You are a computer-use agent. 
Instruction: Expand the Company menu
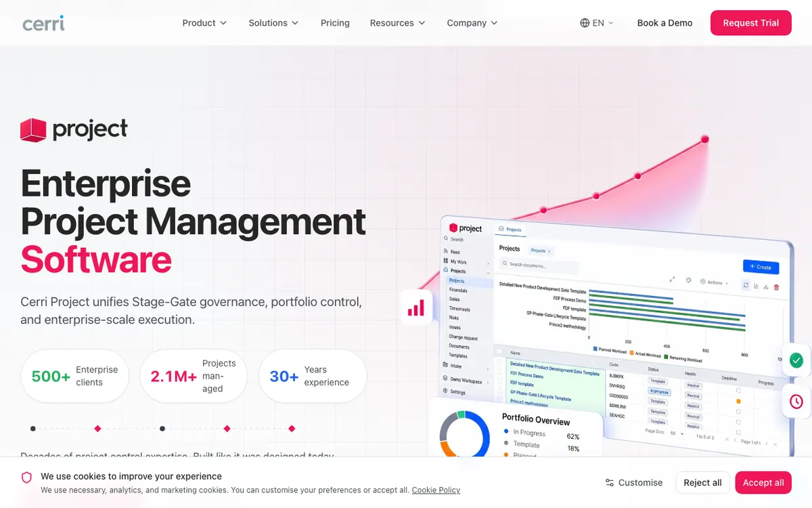472,23
